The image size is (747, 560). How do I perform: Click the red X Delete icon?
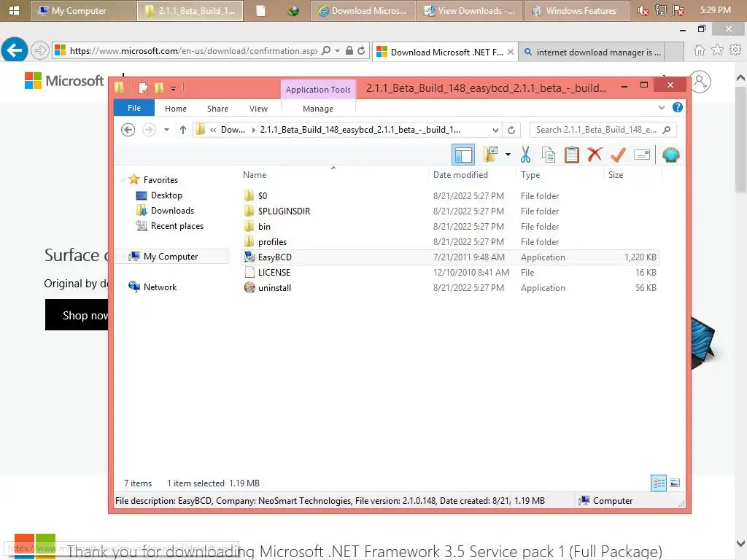595,155
